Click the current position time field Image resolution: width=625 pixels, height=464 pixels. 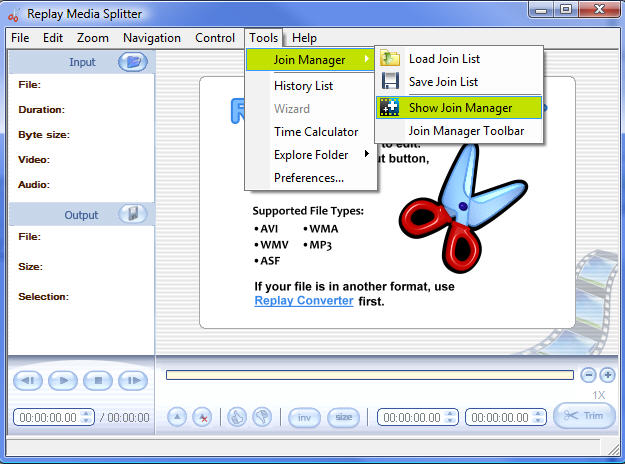point(53,417)
